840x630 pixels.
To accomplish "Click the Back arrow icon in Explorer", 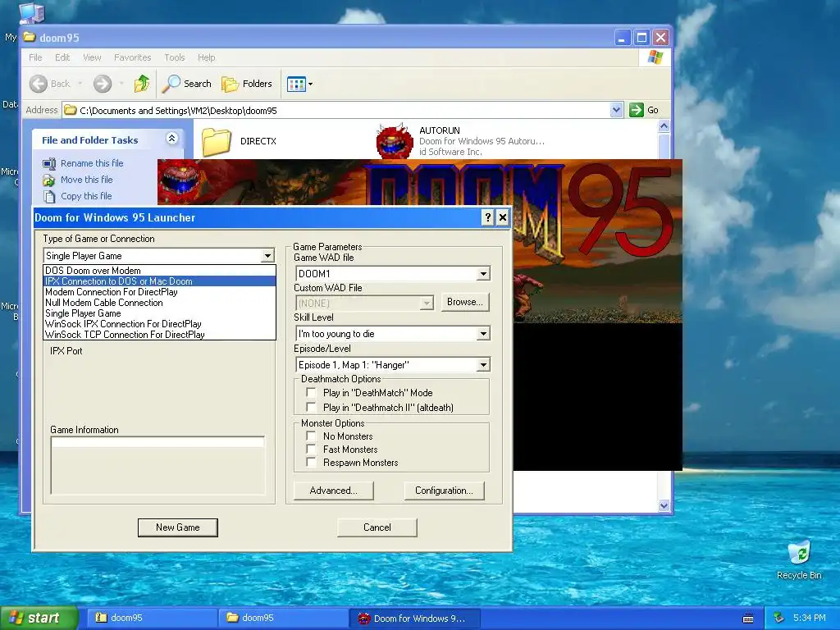I will [x=38, y=84].
